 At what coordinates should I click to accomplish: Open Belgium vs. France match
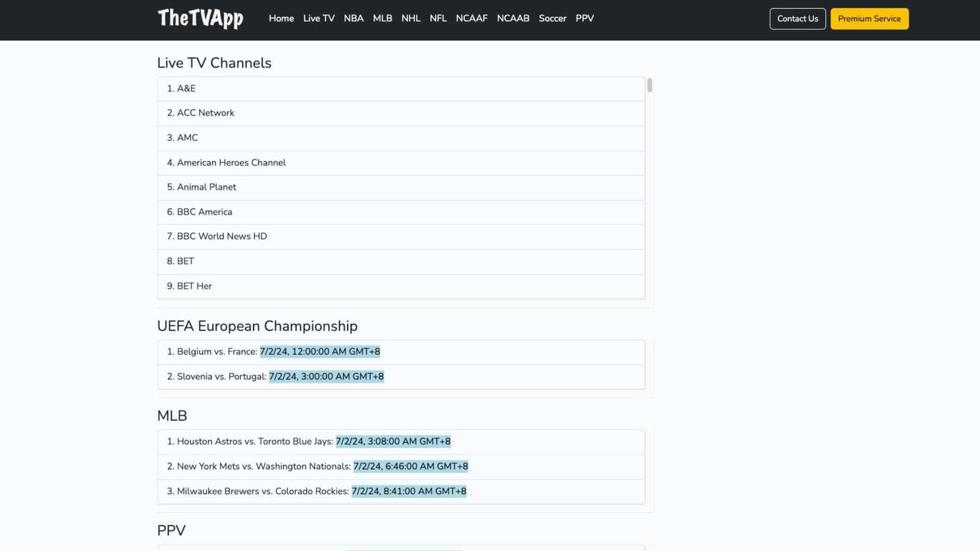click(401, 352)
